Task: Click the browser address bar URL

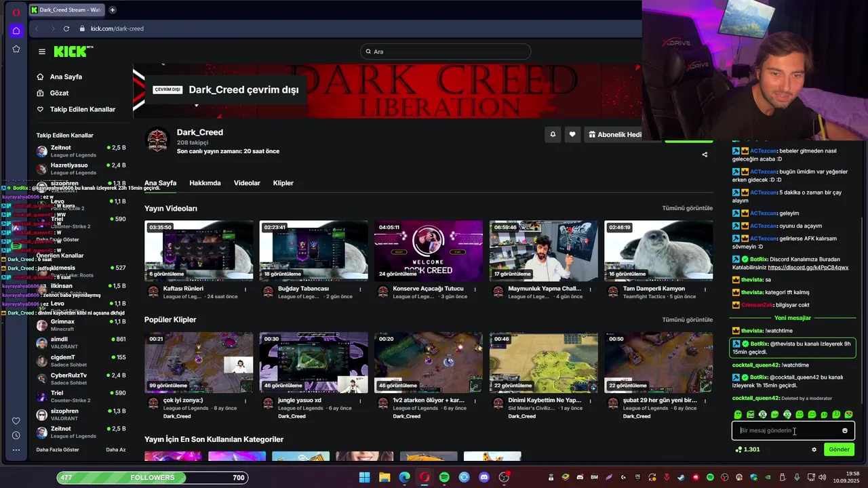Action: [x=117, y=28]
